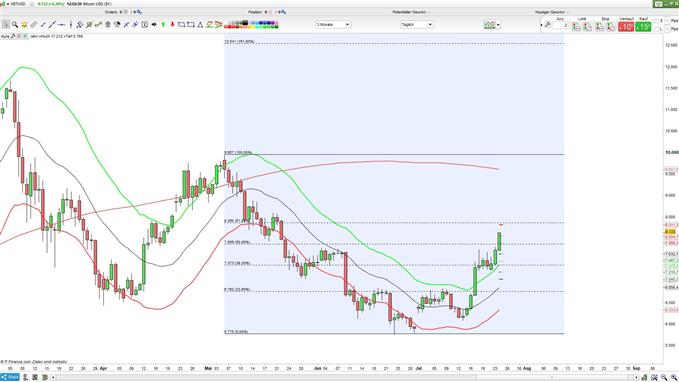The width and height of the screenshot is (679, 382).
Task: Select the magnifier zoom tool in toolbar
Action: click(x=15, y=25)
